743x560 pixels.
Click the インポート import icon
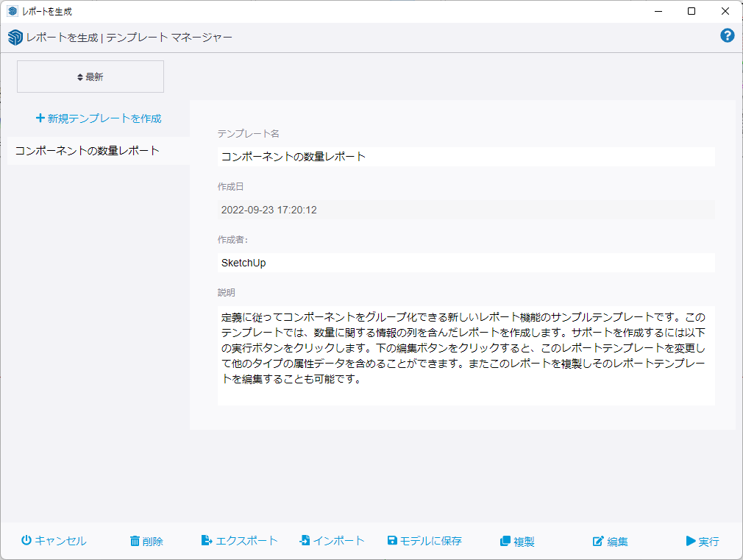coord(303,540)
